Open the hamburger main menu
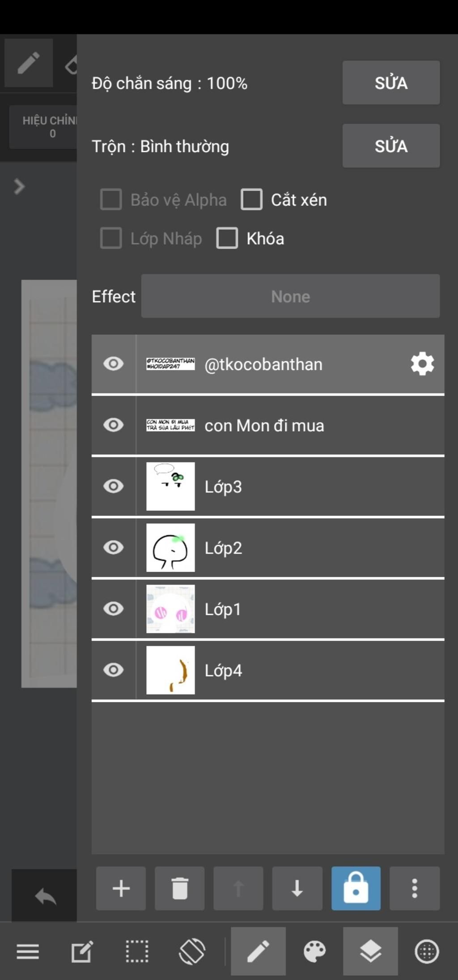 28,951
